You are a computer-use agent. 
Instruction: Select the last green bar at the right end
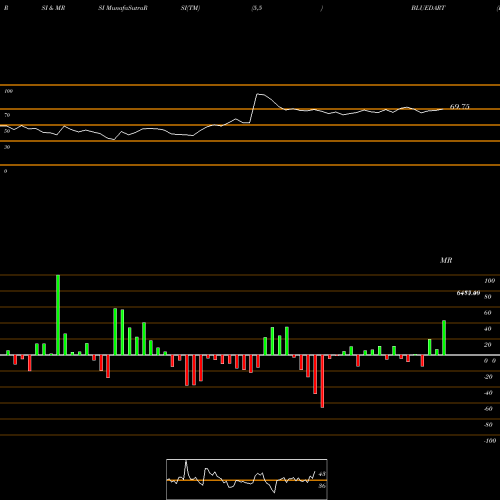coord(444,338)
